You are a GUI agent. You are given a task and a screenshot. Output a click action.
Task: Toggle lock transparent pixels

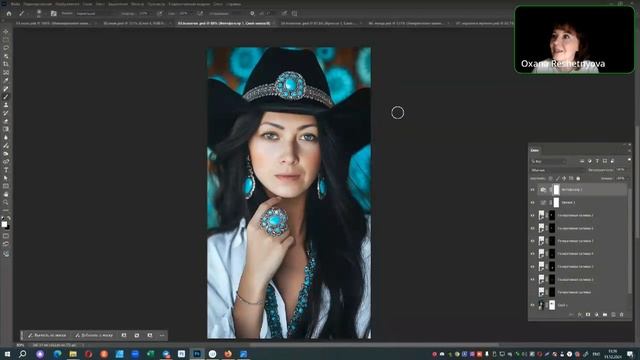tap(551, 178)
